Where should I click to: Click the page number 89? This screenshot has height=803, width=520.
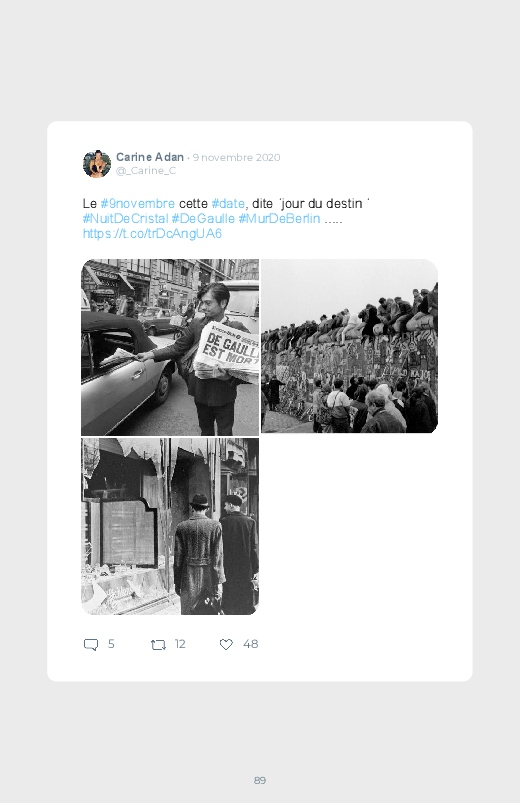[260, 780]
